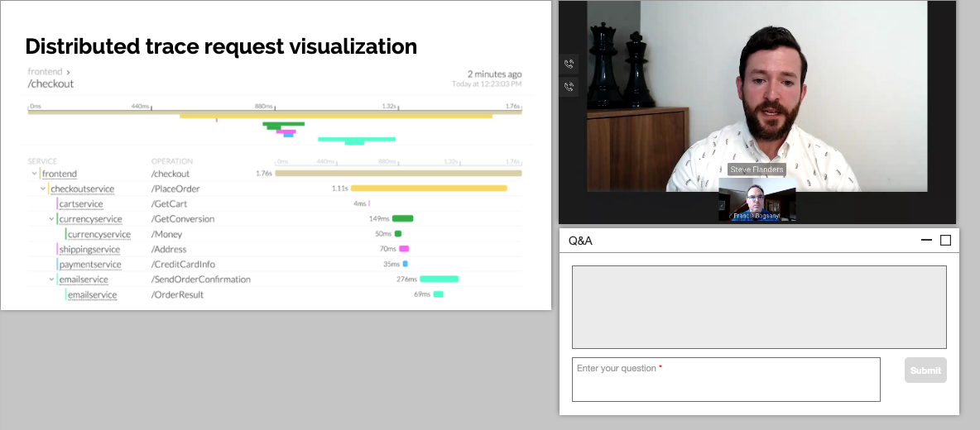Click the Q&A panel title
The image size is (980, 430).
click(x=580, y=241)
